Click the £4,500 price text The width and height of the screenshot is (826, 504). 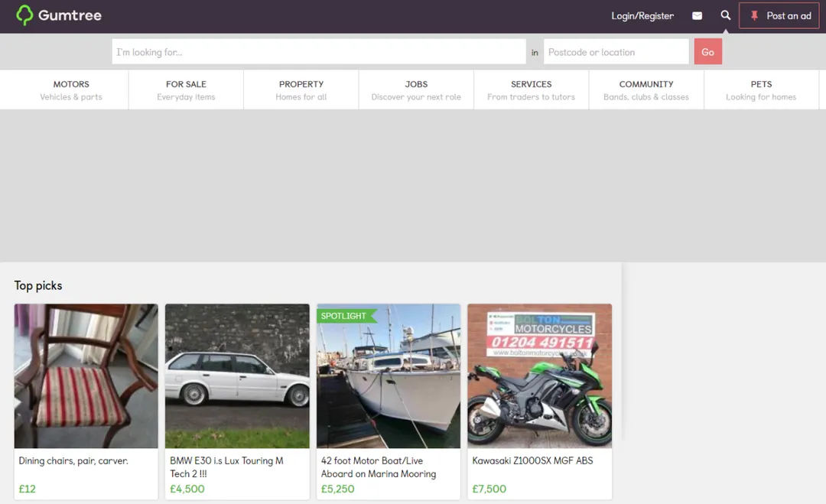(187, 489)
